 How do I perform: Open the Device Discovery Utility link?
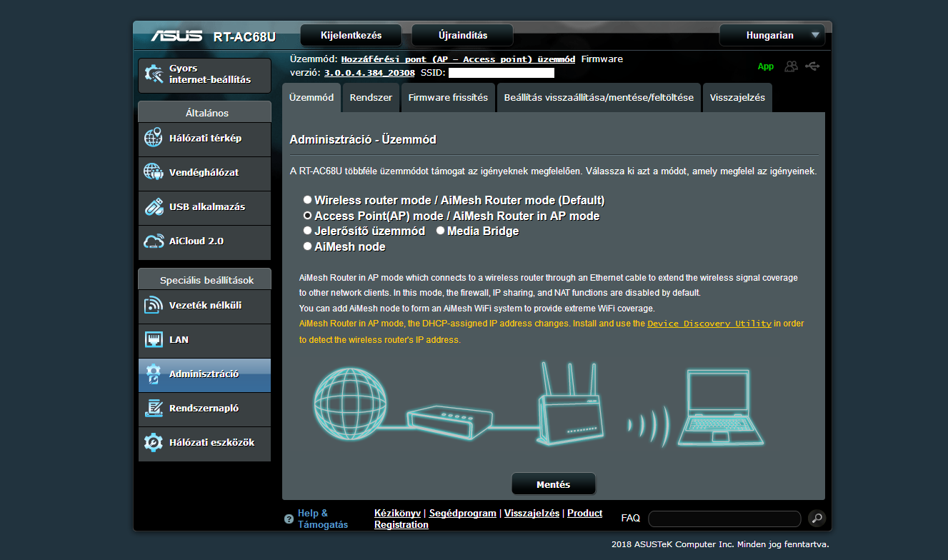click(x=709, y=324)
